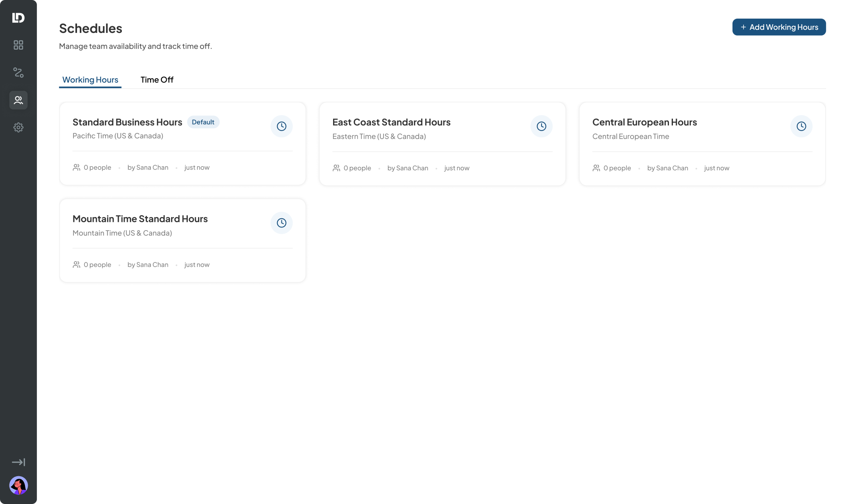The height and width of the screenshot is (504, 848).
Task: Select the people schedules sidebar icon
Action: (x=18, y=100)
